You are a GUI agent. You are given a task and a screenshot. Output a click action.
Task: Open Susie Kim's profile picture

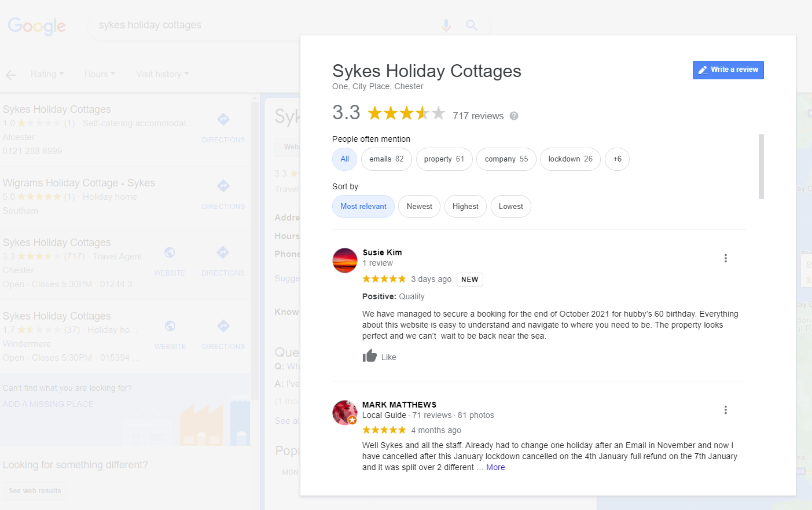(345, 260)
